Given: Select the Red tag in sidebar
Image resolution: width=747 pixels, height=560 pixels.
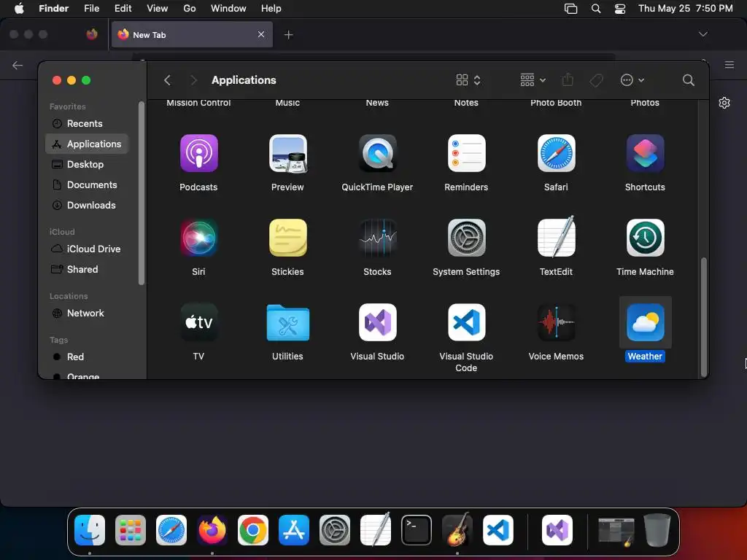Looking at the screenshot, I should (88, 357).
